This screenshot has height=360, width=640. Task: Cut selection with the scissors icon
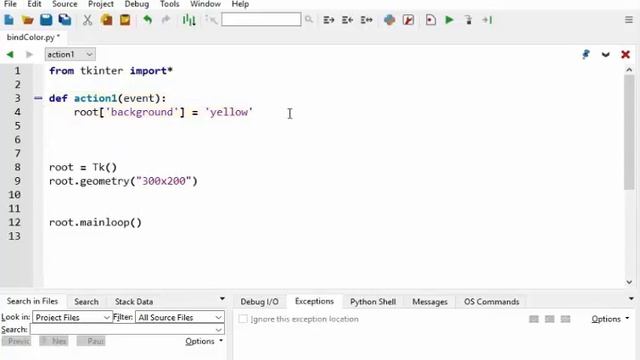pos(87,20)
